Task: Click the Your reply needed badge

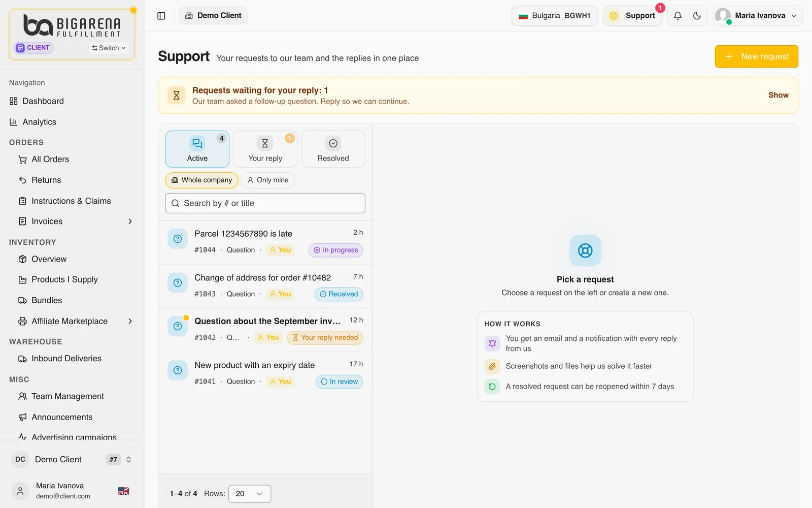Action: tap(325, 338)
